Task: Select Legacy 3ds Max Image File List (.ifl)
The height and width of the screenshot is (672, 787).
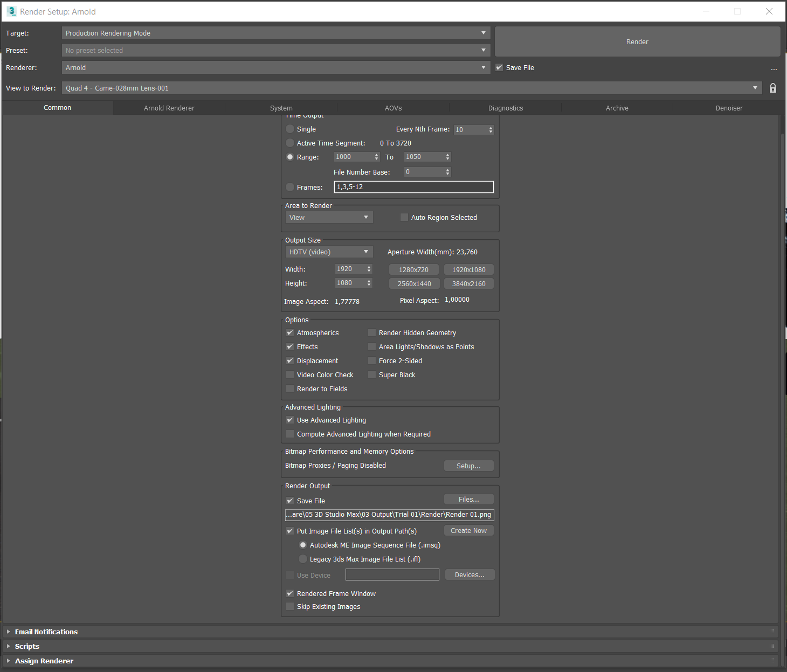Action: 303,559
